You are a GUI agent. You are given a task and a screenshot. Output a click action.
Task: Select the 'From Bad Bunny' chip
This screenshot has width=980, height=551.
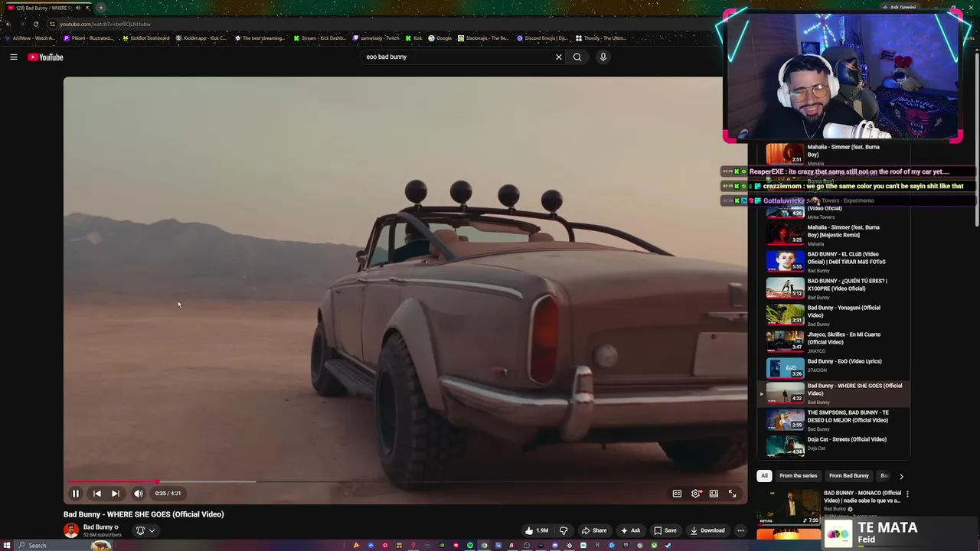pos(848,476)
